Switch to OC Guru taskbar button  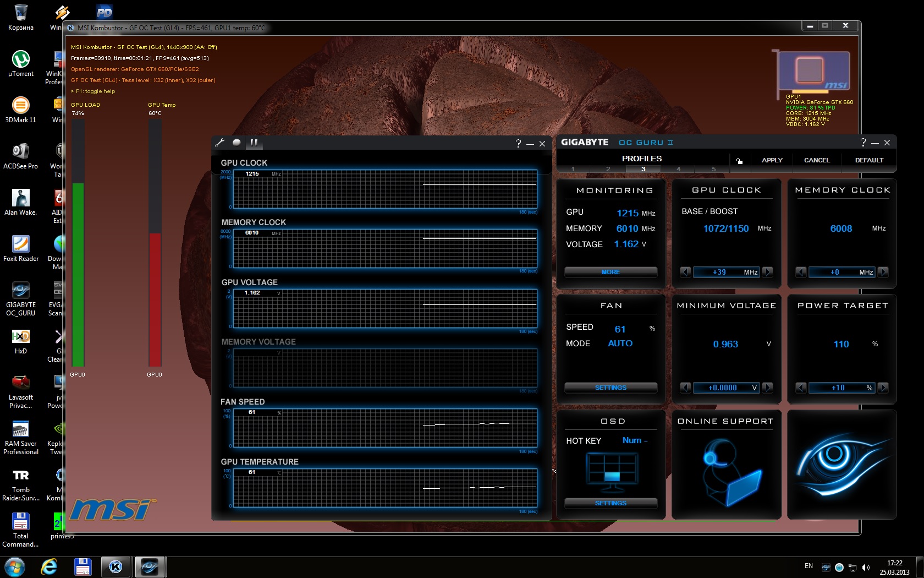pos(149,566)
